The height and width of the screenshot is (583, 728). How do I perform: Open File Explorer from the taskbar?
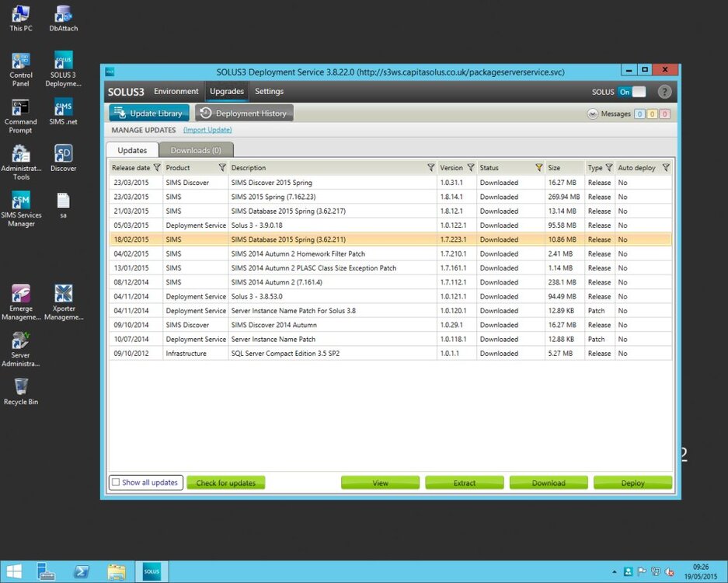(x=117, y=572)
